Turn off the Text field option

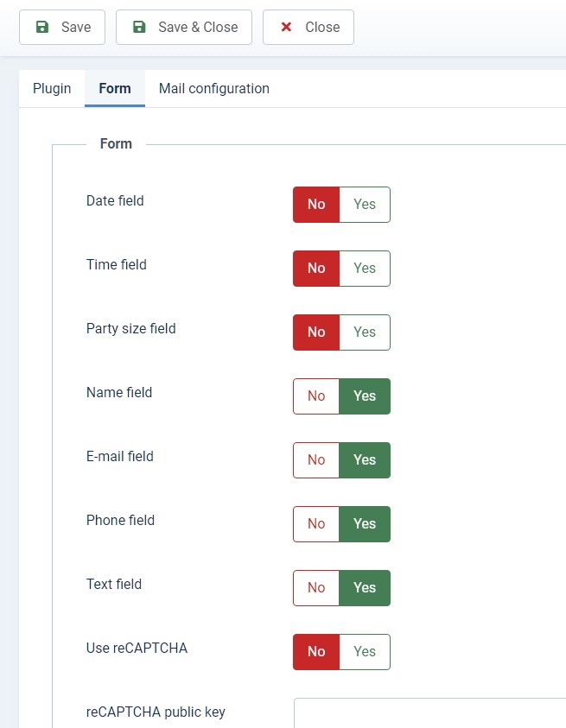[x=316, y=588]
